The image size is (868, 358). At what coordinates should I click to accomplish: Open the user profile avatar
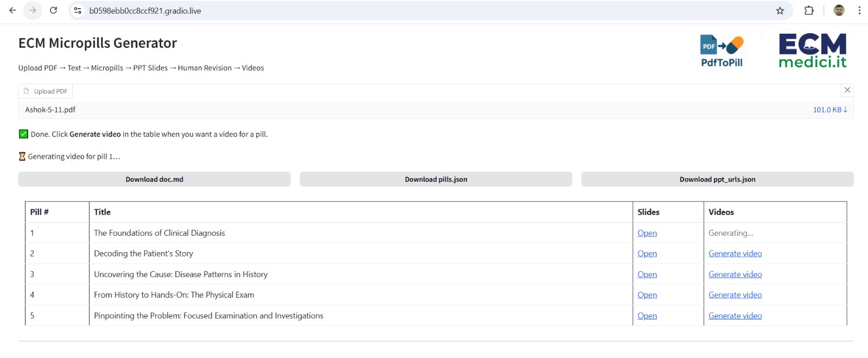pos(839,11)
